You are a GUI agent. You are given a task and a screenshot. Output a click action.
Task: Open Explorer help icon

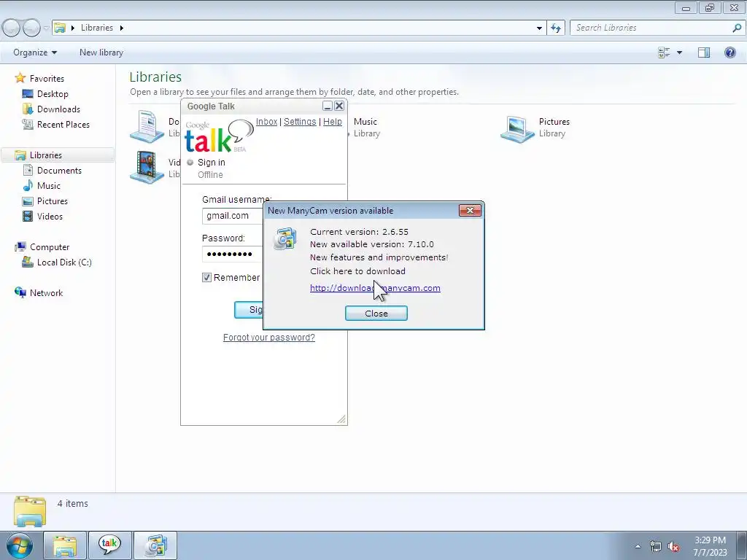pos(729,52)
